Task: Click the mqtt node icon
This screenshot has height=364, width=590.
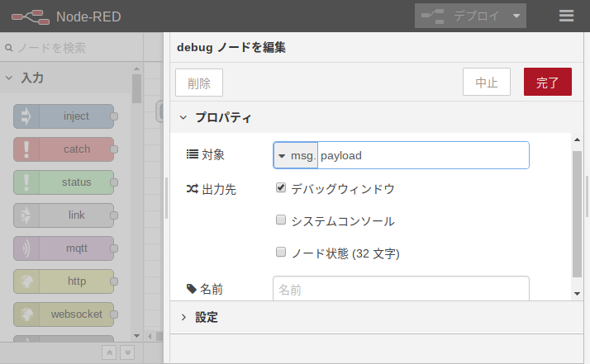Action: click(26, 248)
